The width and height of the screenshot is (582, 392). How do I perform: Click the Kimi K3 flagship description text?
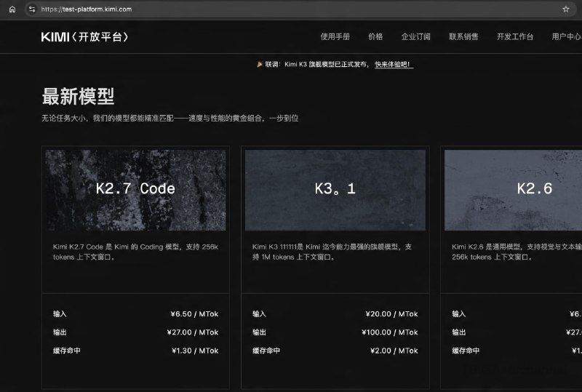point(332,252)
